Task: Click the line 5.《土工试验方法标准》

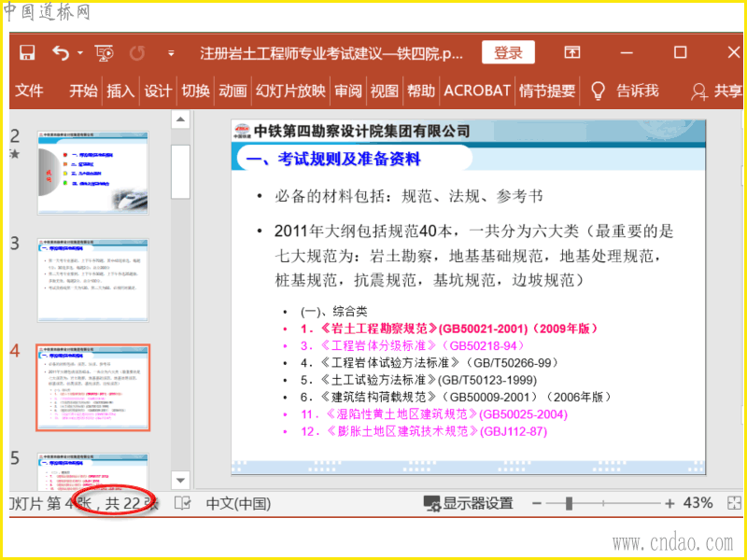Action: tap(418, 380)
